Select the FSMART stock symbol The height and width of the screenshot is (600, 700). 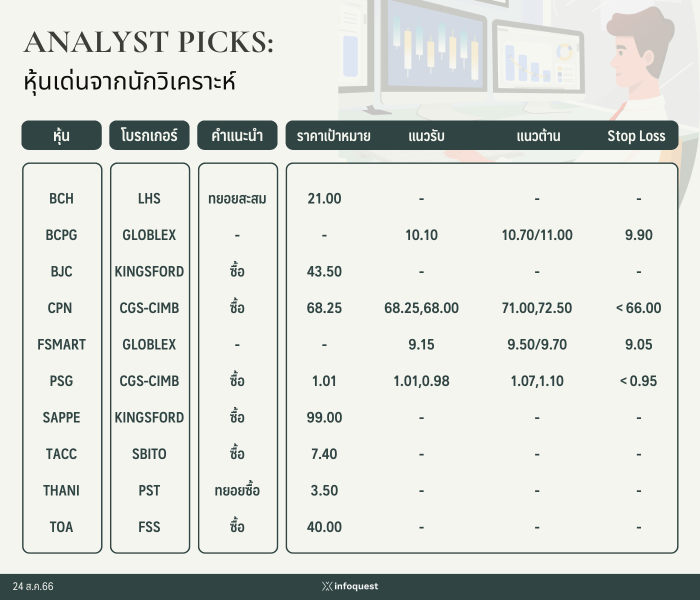tap(61, 344)
